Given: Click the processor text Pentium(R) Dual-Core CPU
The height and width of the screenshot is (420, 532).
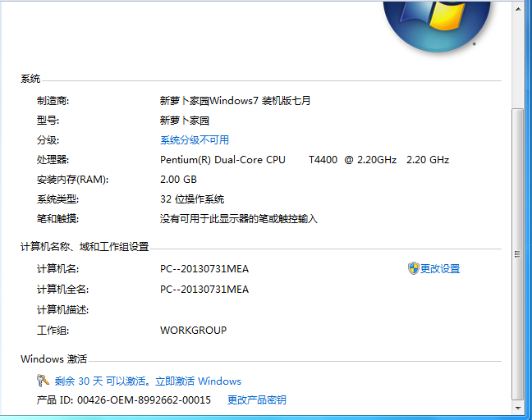Looking at the screenshot, I should [222, 160].
